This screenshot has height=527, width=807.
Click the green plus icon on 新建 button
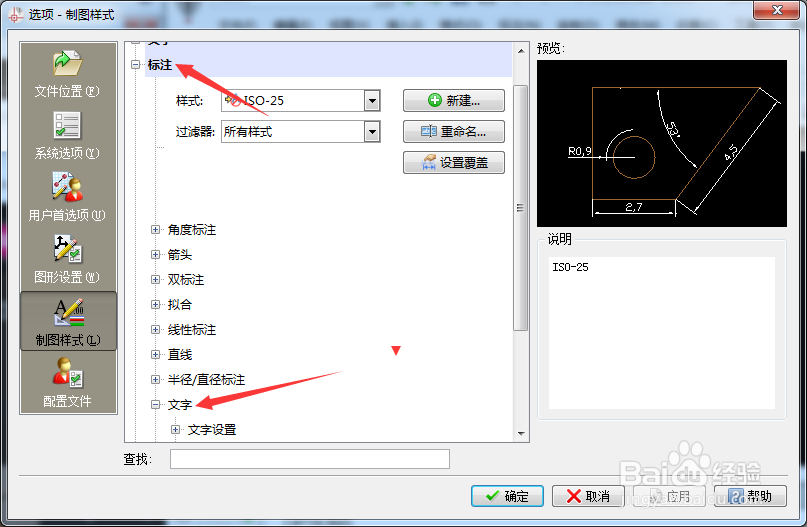[435, 100]
